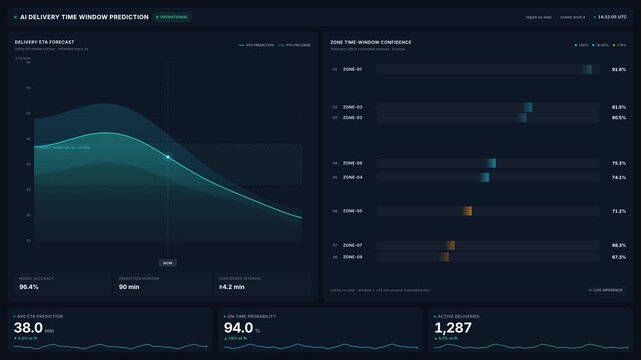Click the sparkline under Active Deliveries

point(531,347)
